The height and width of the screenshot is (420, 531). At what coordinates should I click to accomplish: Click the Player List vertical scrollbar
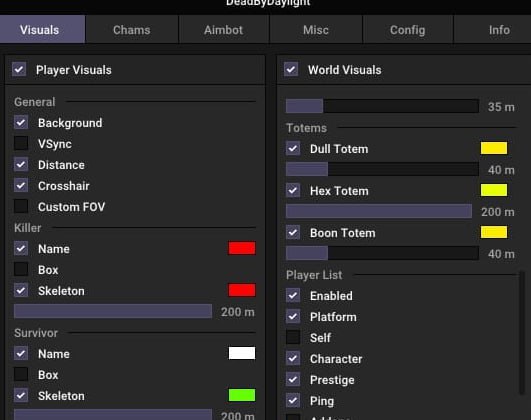[522, 333]
